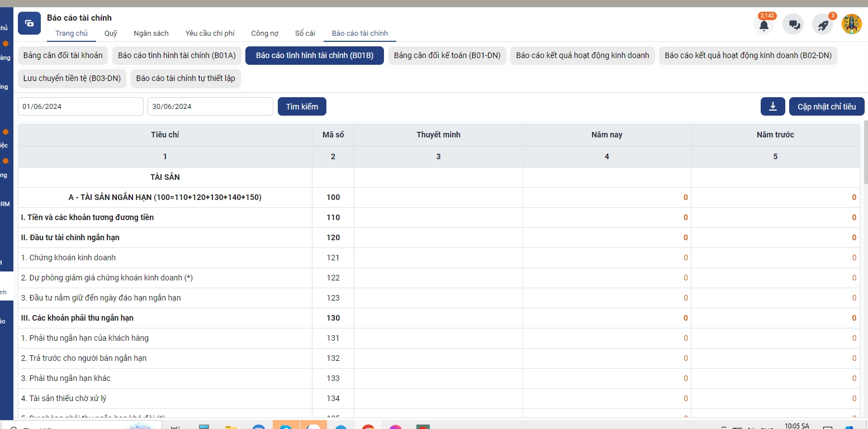Open the notifications bell icon

(763, 25)
